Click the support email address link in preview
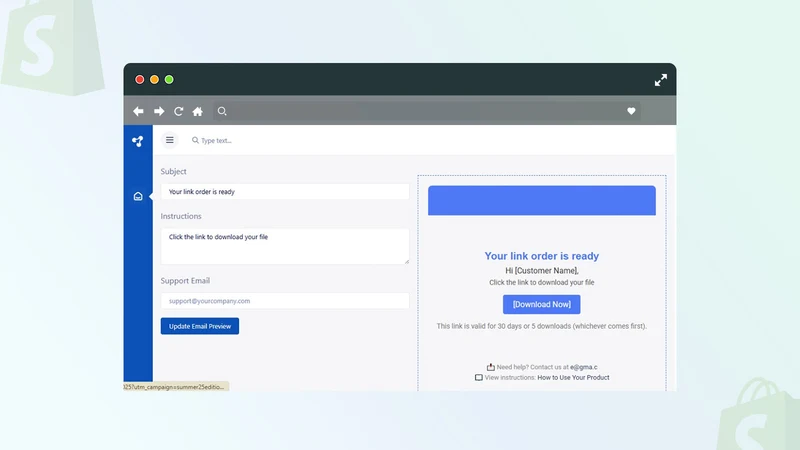The height and width of the screenshot is (450, 800). point(584,367)
